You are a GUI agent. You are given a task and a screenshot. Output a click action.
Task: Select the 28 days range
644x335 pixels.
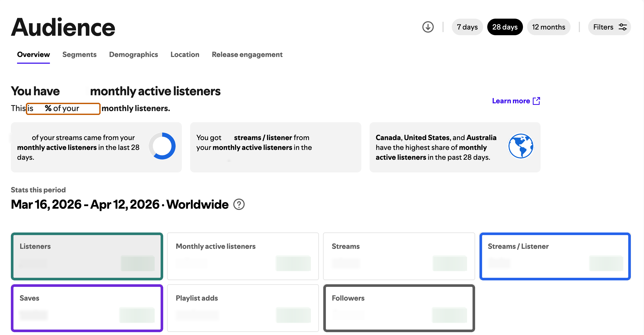click(x=505, y=27)
